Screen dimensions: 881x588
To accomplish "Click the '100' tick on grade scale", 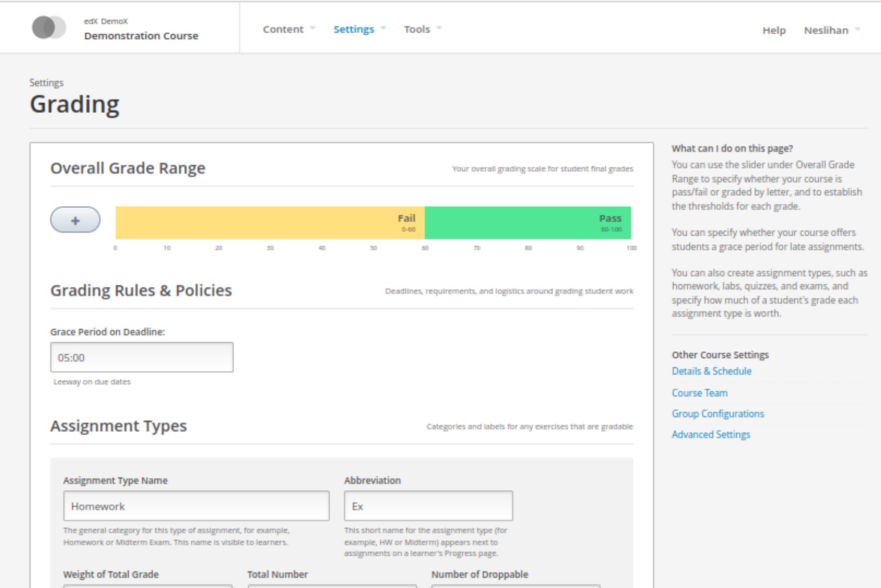I will click(631, 248).
